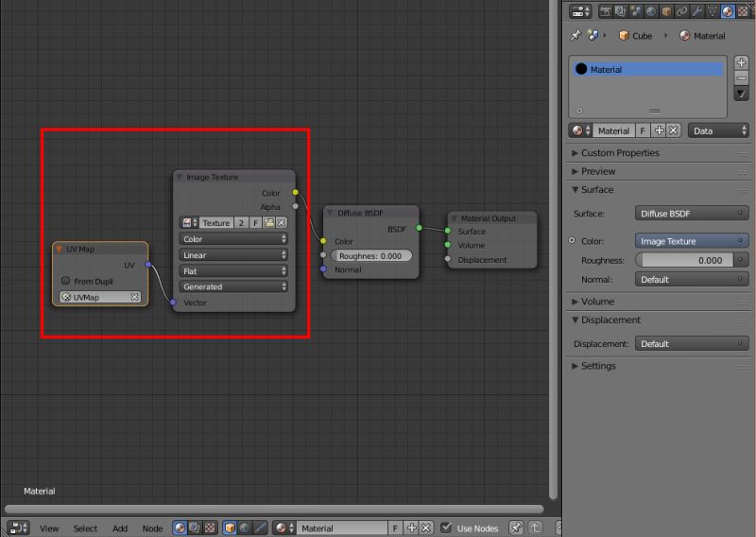Image resolution: width=756 pixels, height=537 pixels.
Task: Add a new material slot
Action: pyautogui.click(x=741, y=62)
